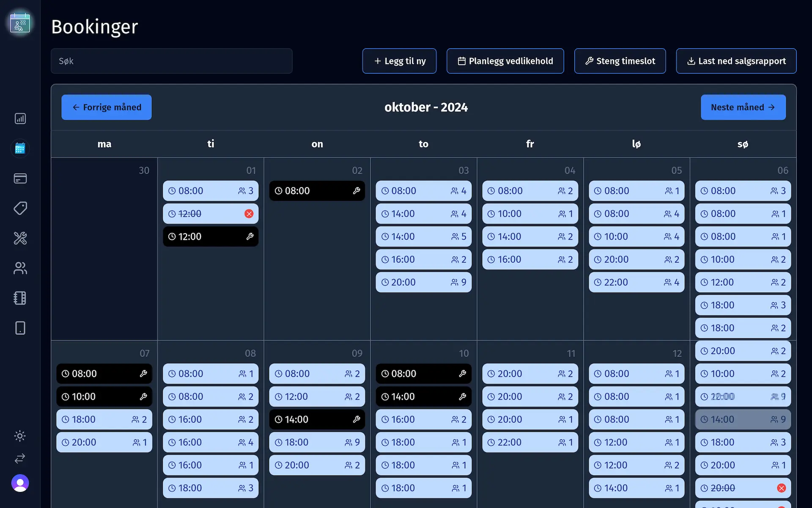Open the analytics/chart icon in sidebar
Viewport: 812px width, 508px height.
[20, 118]
